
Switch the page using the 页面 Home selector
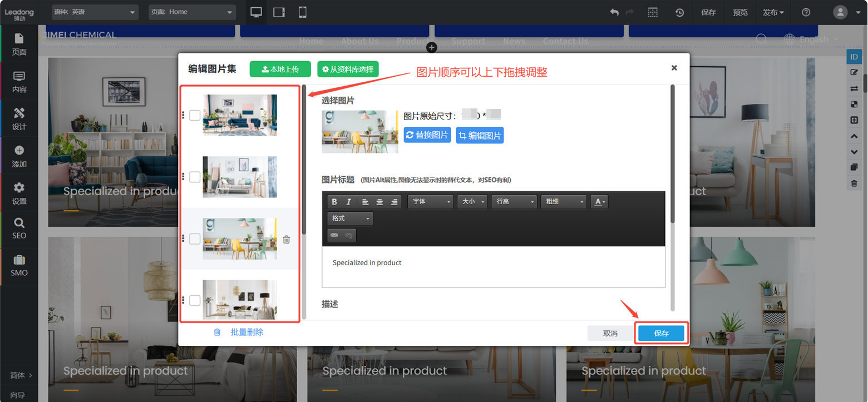[x=192, y=12]
